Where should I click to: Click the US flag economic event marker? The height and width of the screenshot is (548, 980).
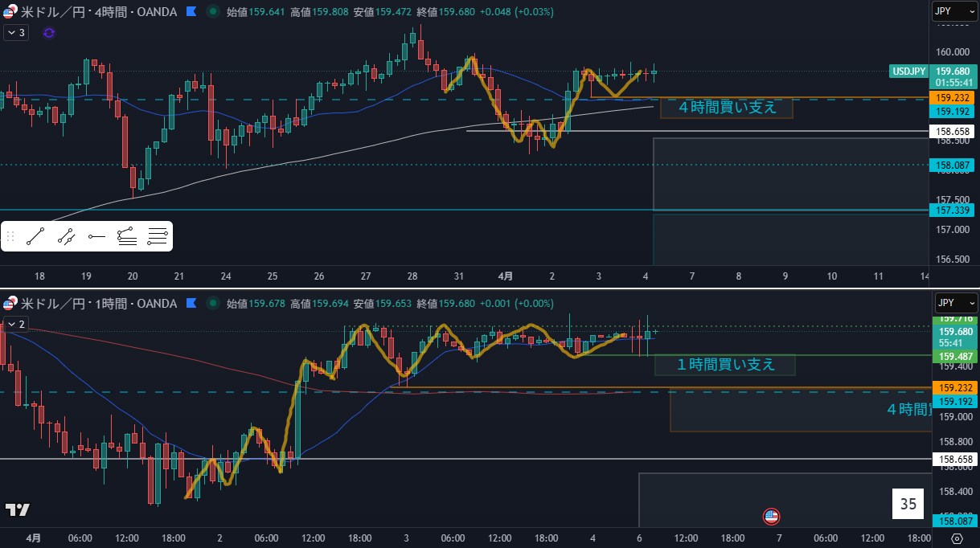coord(771,516)
